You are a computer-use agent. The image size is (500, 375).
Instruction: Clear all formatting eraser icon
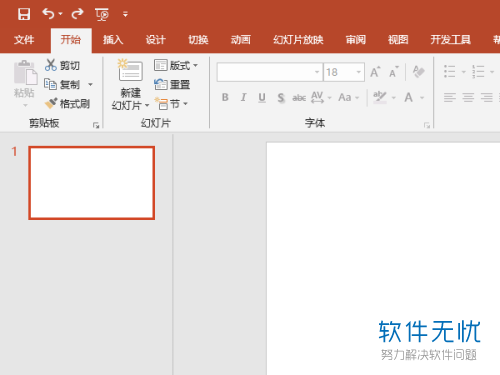coord(419,71)
